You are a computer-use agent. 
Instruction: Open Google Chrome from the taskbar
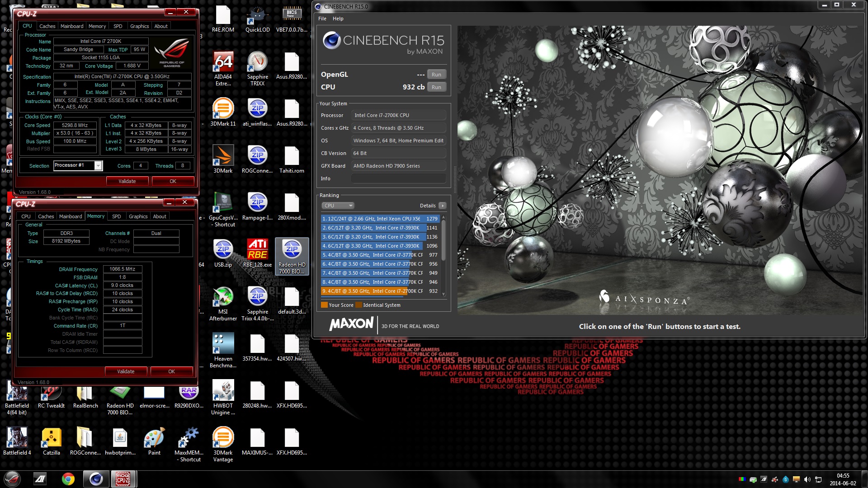coord(68,479)
